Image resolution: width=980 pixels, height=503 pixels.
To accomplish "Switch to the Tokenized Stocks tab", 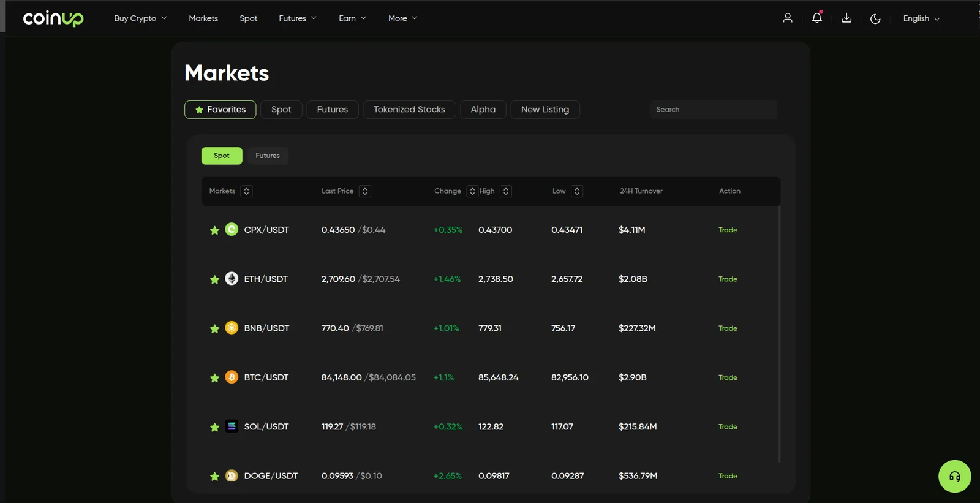I will tap(409, 110).
